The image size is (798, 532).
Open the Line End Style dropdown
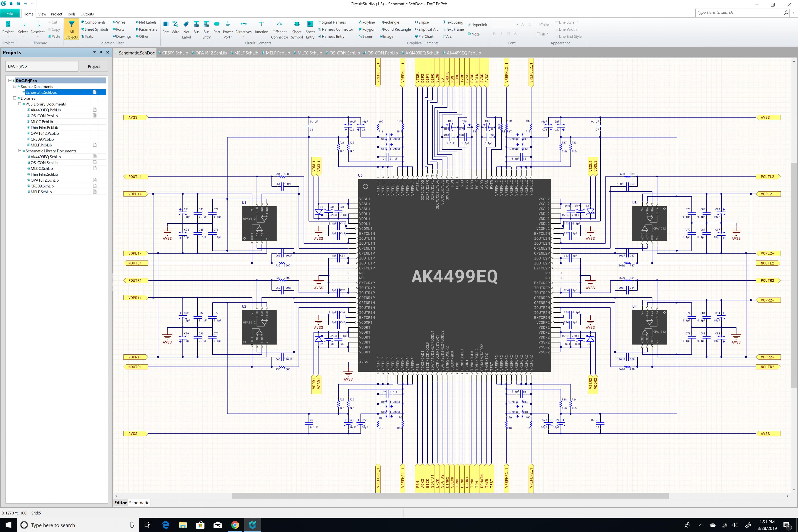click(x=570, y=36)
